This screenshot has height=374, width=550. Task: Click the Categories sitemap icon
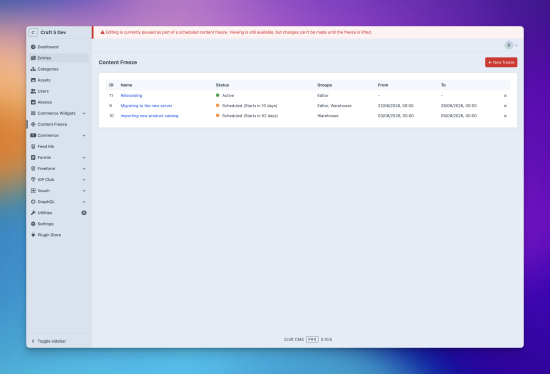click(x=33, y=69)
